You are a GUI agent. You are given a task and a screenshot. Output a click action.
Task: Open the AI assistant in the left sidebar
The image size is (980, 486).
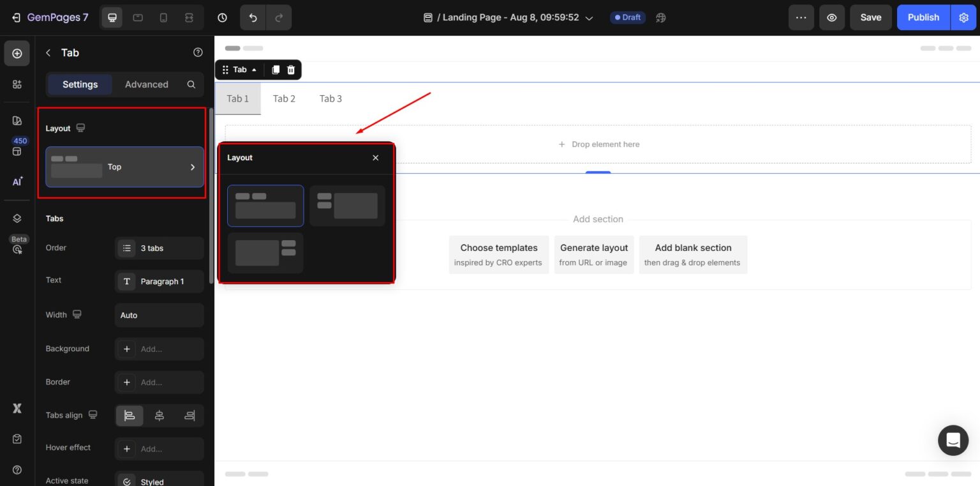pos(17,181)
